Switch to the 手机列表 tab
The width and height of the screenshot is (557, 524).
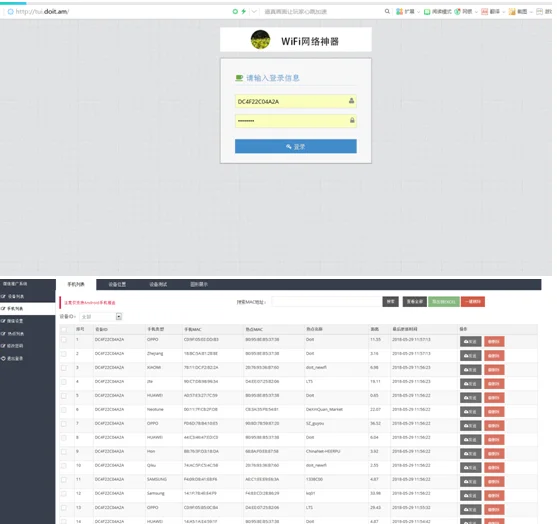[x=76, y=284]
